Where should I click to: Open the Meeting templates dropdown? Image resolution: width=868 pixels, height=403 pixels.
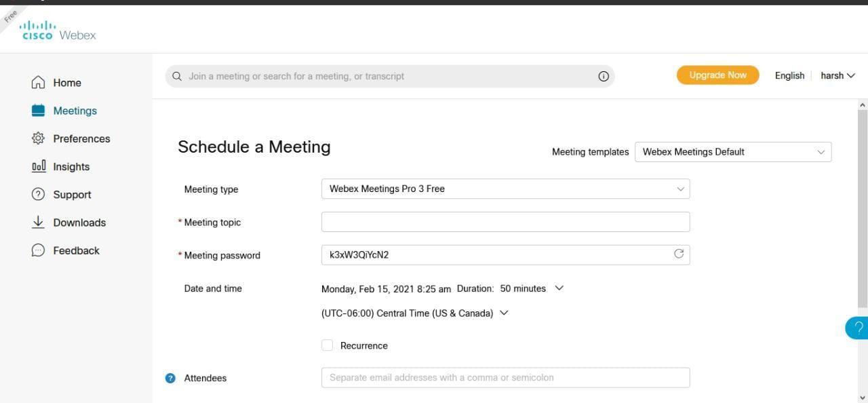click(x=733, y=152)
